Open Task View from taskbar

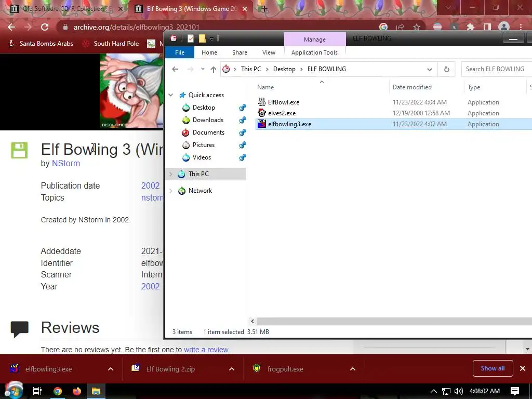click(x=37, y=391)
